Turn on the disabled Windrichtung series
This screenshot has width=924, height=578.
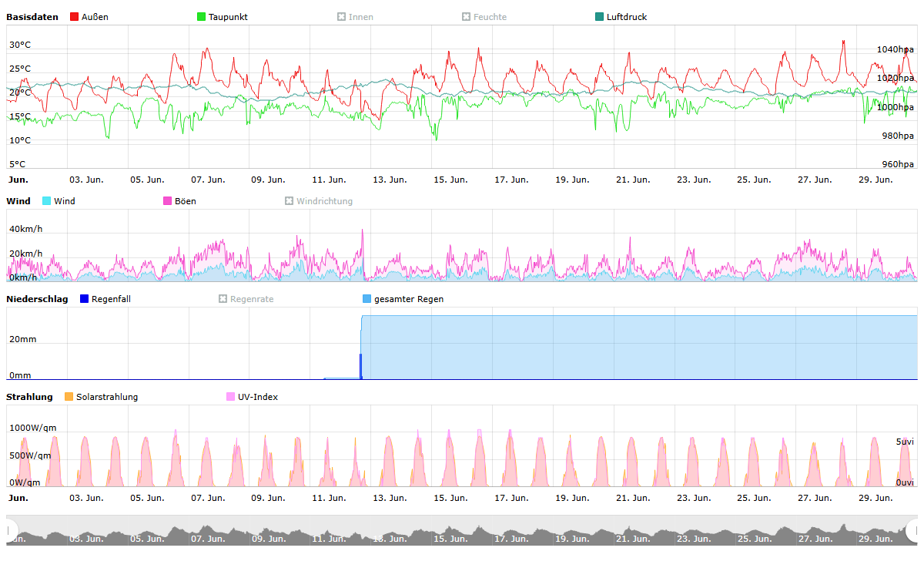[x=290, y=201]
